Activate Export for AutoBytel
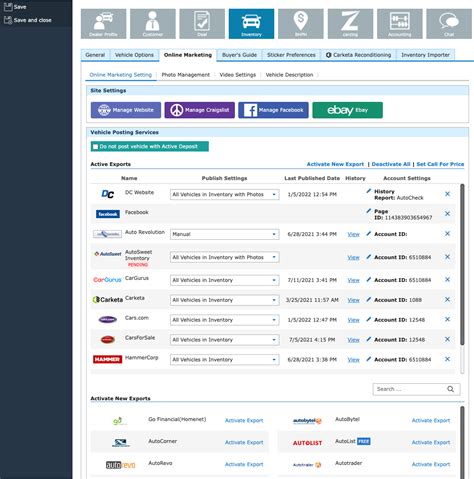 pyautogui.click(x=431, y=420)
